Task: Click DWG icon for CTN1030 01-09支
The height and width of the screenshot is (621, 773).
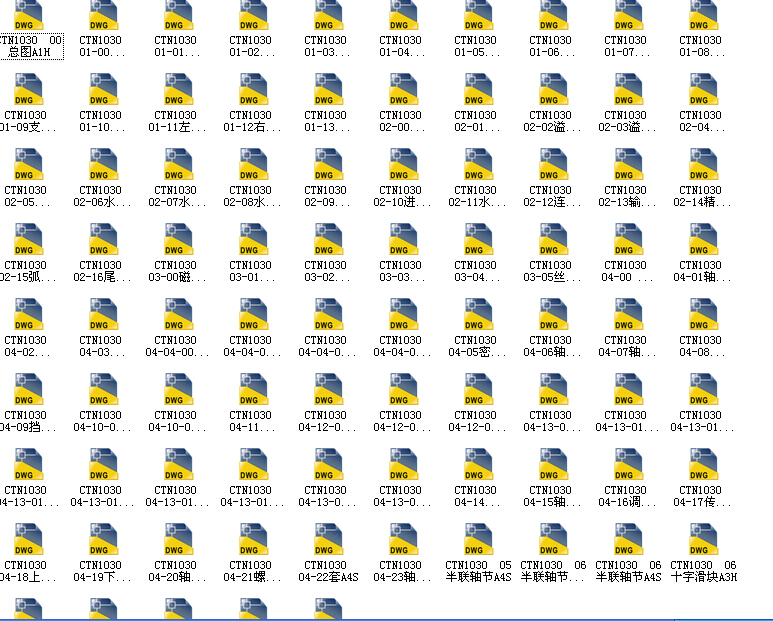Action: pos(29,89)
